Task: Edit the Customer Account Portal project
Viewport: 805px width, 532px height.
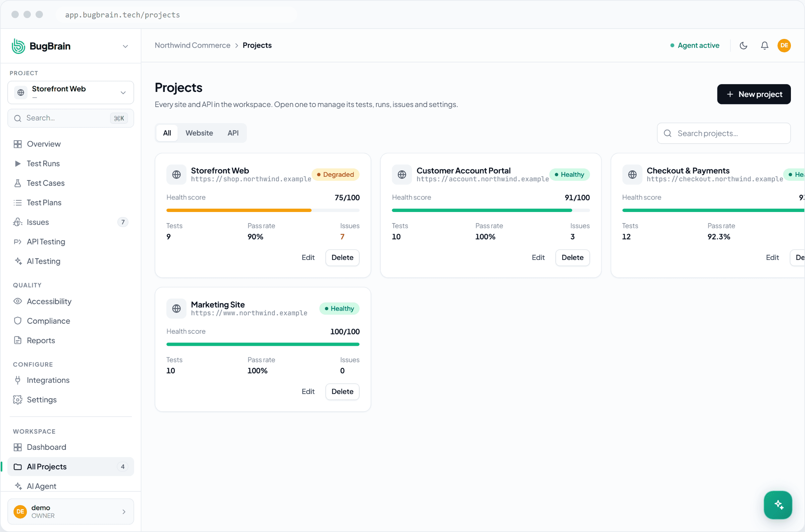Action: [538, 258]
